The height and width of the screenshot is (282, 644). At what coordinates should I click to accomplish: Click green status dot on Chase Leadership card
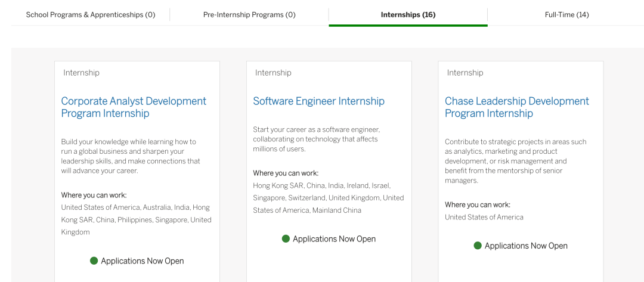[x=478, y=246]
